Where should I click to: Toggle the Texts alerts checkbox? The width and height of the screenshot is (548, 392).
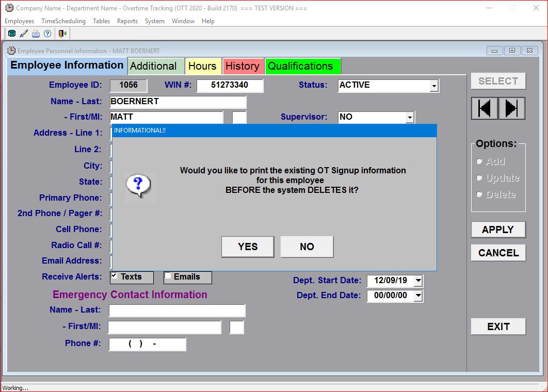(114, 275)
